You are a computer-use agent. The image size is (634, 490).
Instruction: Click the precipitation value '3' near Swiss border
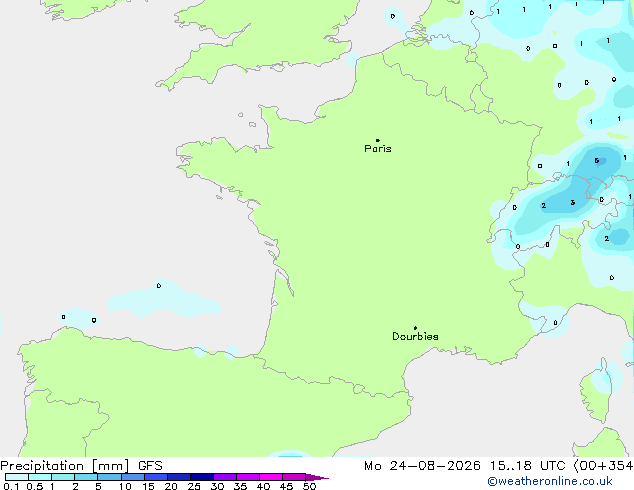pyautogui.click(x=573, y=203)
